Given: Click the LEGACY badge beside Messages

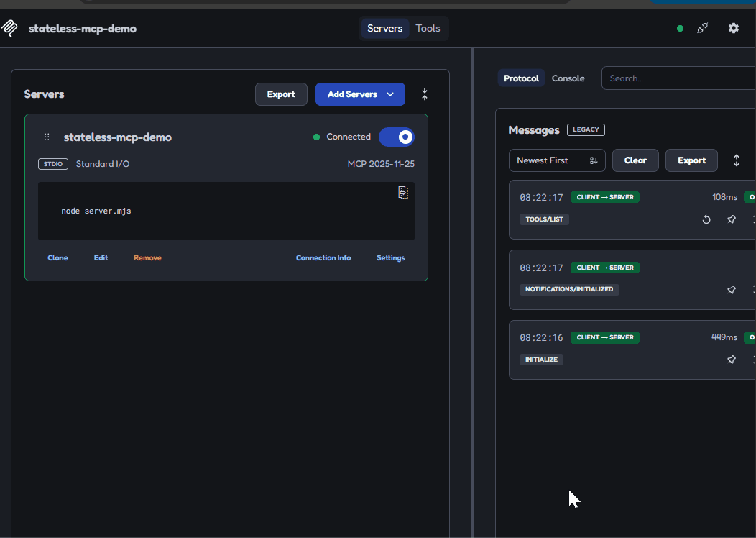Looking at the screenshot, I should pyautogui.click(x=586, y=129).
